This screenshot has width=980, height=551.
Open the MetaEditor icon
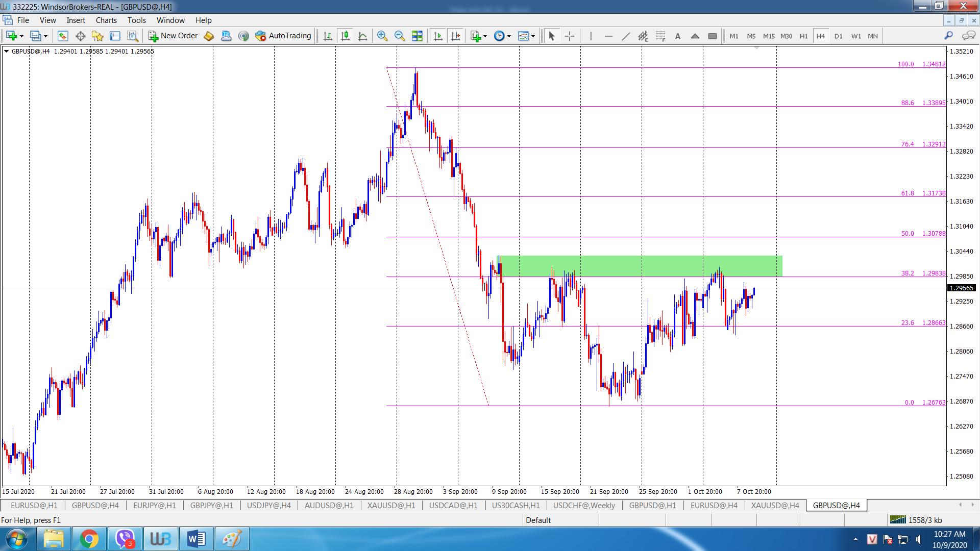pos(209,36)
